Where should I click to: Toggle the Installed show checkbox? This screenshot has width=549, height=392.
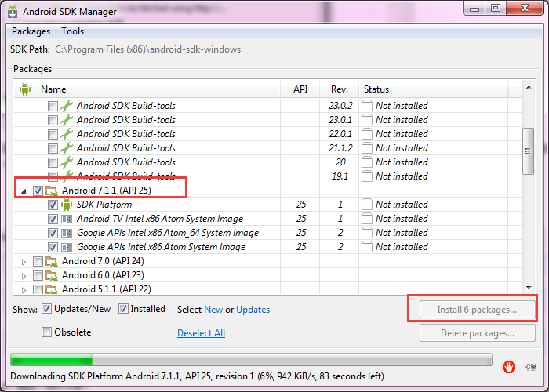point(123,309)
